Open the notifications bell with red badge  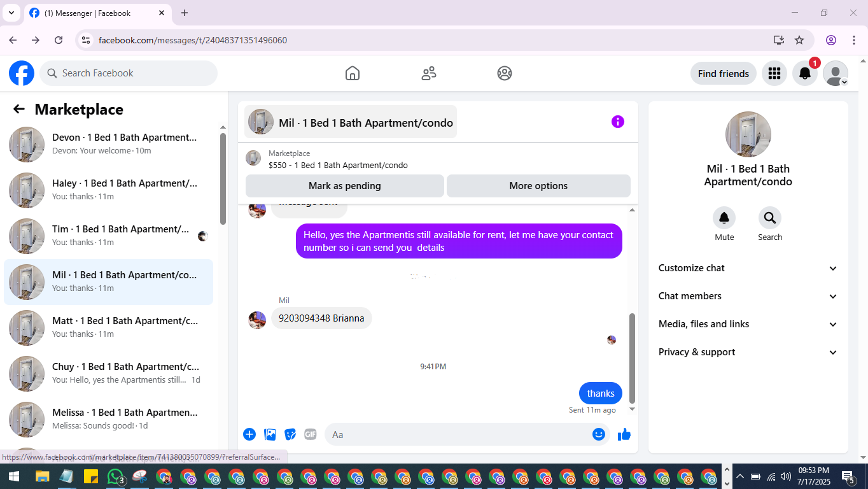(x=805, y=73)
